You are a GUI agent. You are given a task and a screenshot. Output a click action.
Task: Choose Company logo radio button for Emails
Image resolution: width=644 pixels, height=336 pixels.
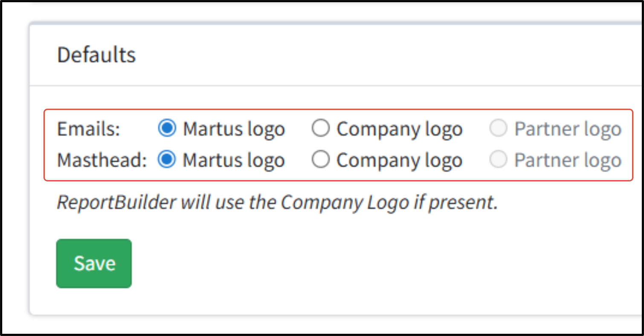click(320, 128)
